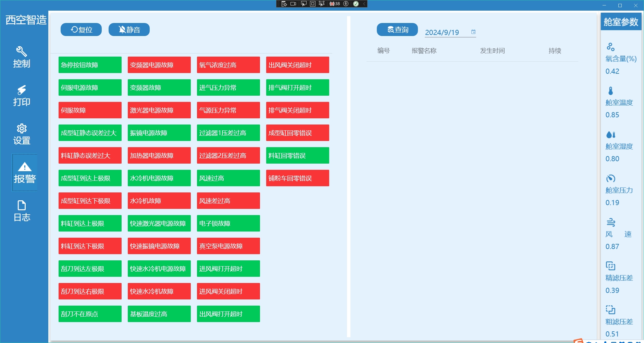
Task: Click the first live tree icon in debug toolbar
Action: pyautogui.click(x=284, y=4)
